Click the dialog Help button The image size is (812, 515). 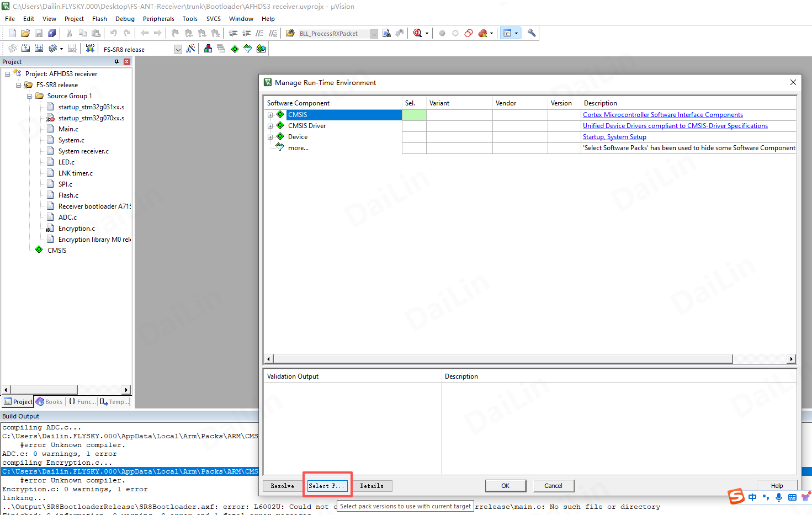(777, 486)
